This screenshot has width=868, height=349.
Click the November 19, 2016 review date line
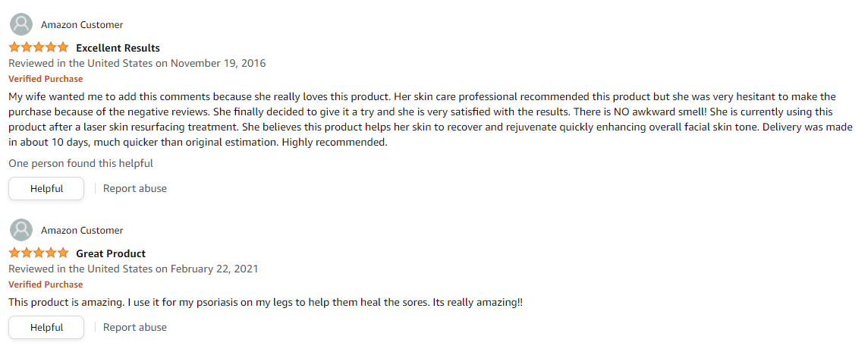coord(137,63)
